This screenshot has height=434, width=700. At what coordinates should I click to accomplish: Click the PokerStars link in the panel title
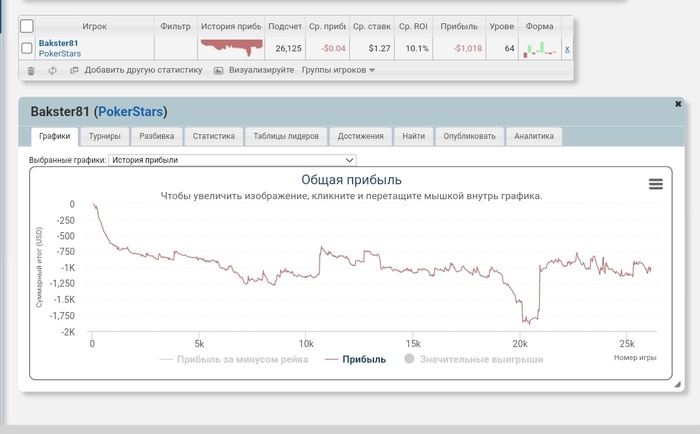pos(130,112)
